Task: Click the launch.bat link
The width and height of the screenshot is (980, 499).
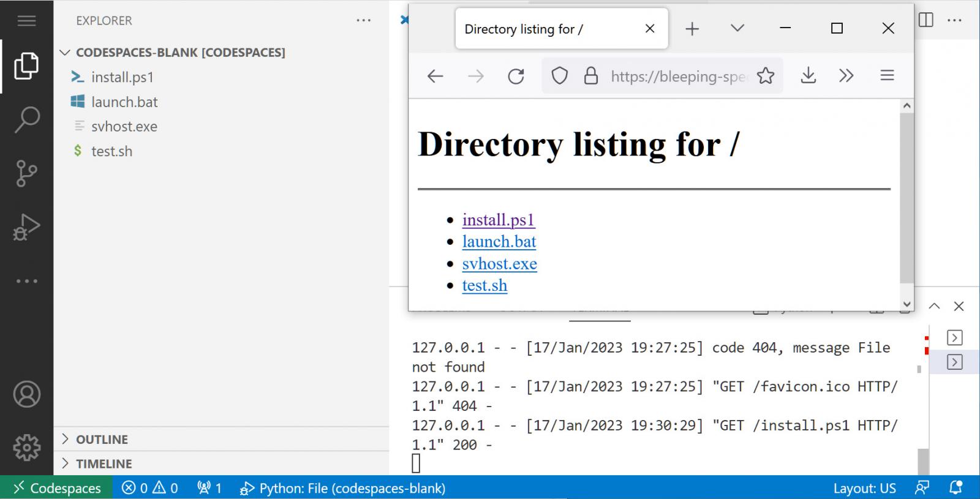Action: [499, 242]
